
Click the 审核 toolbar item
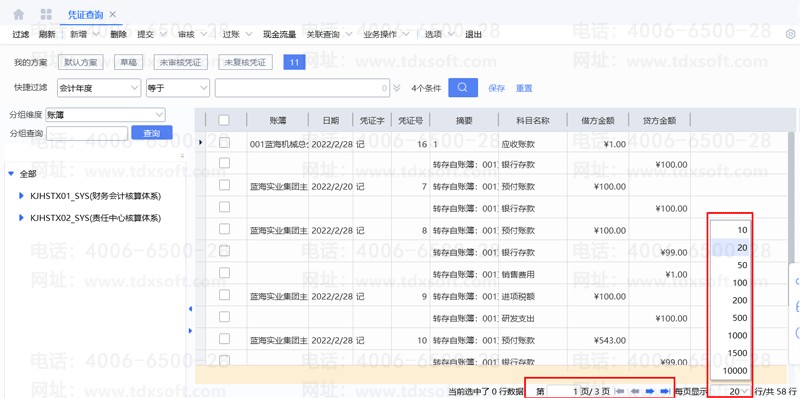186,35
